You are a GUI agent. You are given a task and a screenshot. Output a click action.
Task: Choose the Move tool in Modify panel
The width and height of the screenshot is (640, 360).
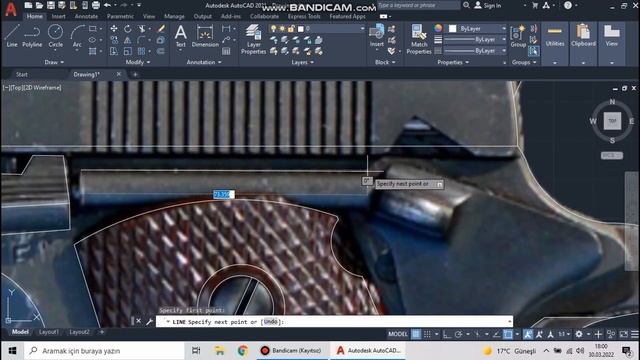pyautogui.click(x=114, y=29)
